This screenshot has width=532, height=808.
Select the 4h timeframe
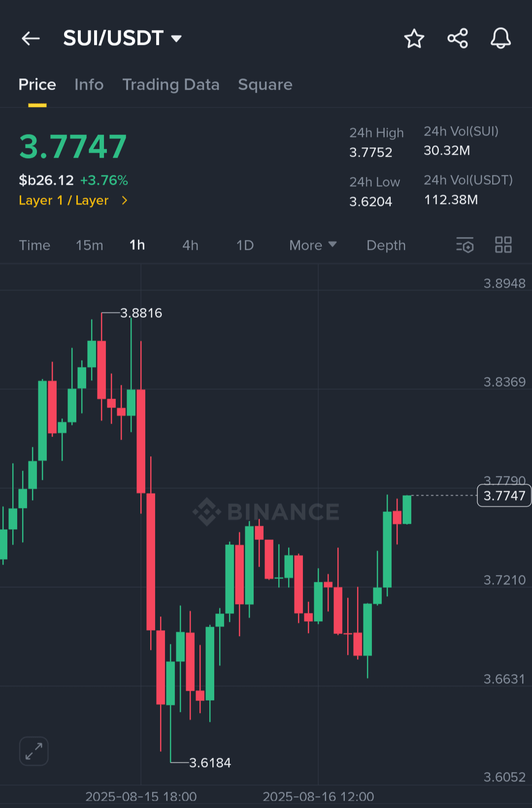click(x=190, y=245)
